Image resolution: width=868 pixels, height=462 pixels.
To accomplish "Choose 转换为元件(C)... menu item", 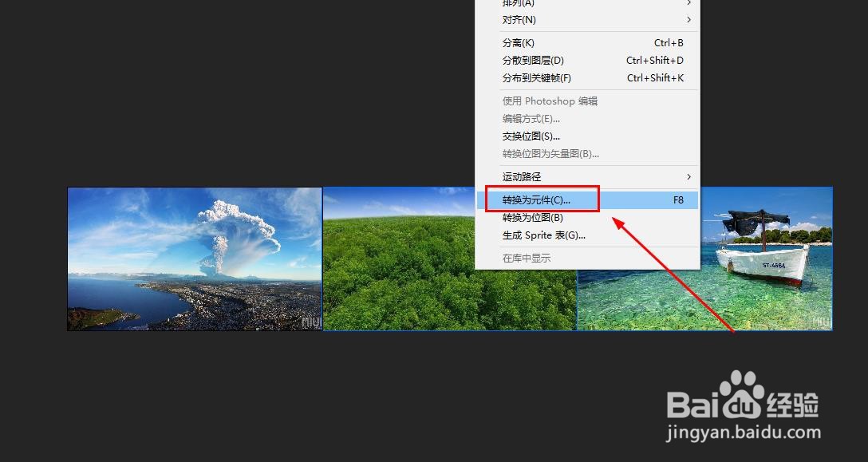I will click(587, 200).
